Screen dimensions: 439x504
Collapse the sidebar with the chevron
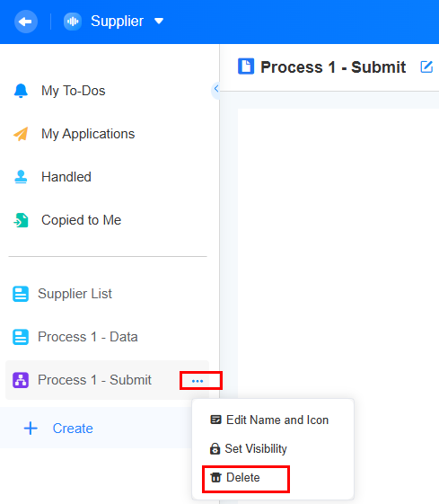coord(216,89)
